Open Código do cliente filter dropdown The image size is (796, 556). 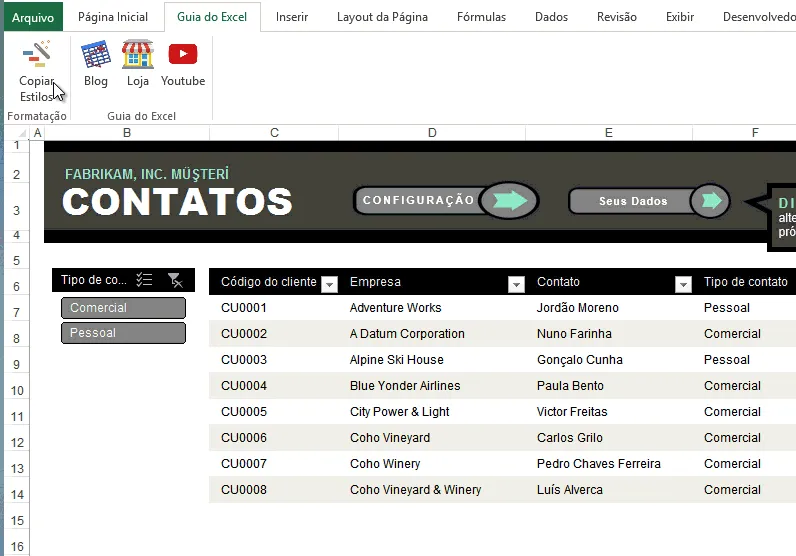coord(329,284)
